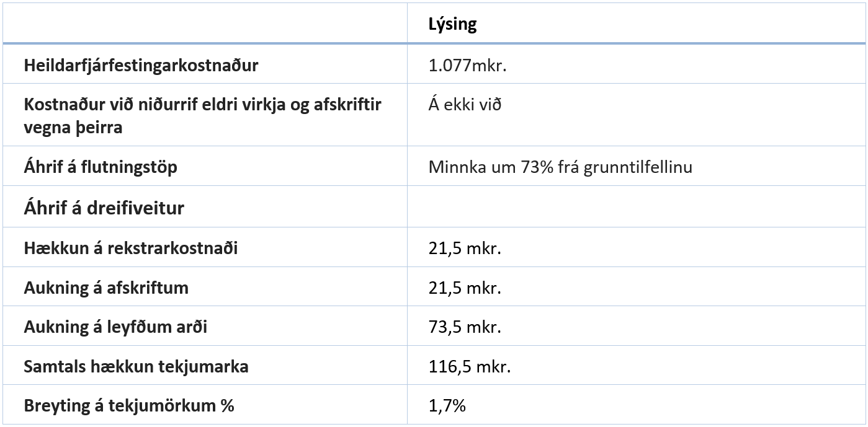Click the empty cell beside Áhrif á dreifiveitur
Screen dimensions: 868x427
coord(636,208)
